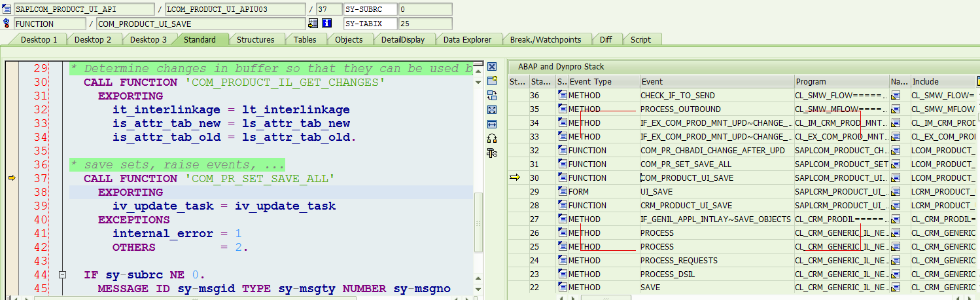Click the navigation icon for CL_SMW_FLOW row 36
The image size is (980, 300).
click(896, 96)
